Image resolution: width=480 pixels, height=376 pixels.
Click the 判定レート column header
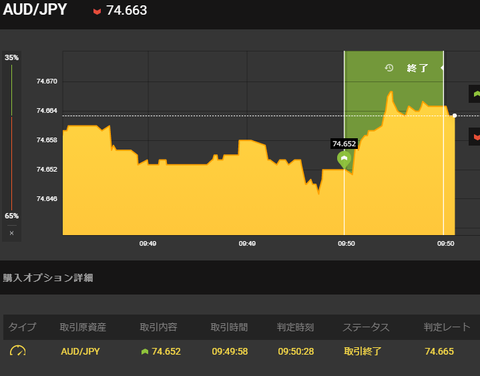tap(447, 327)
